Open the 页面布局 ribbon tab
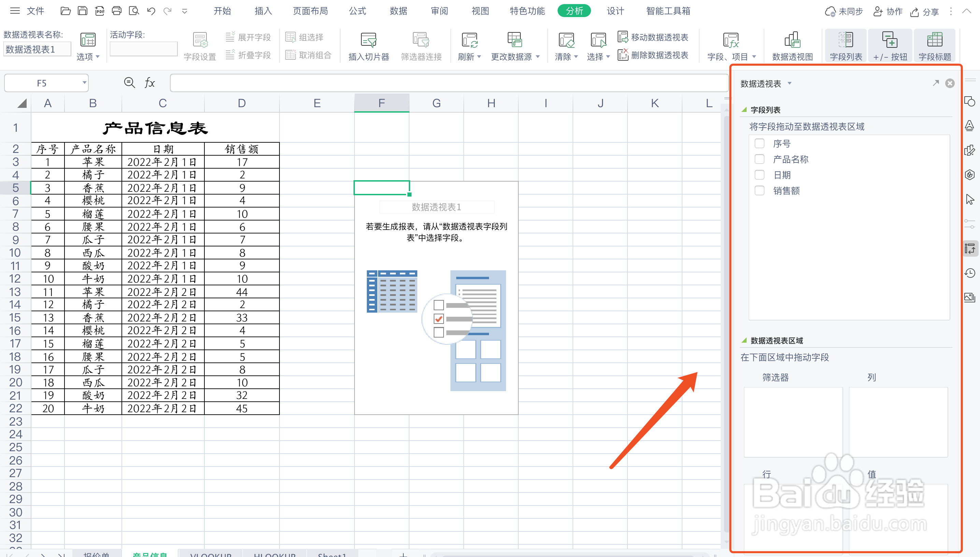980x557 pixels. coord(310,11)
